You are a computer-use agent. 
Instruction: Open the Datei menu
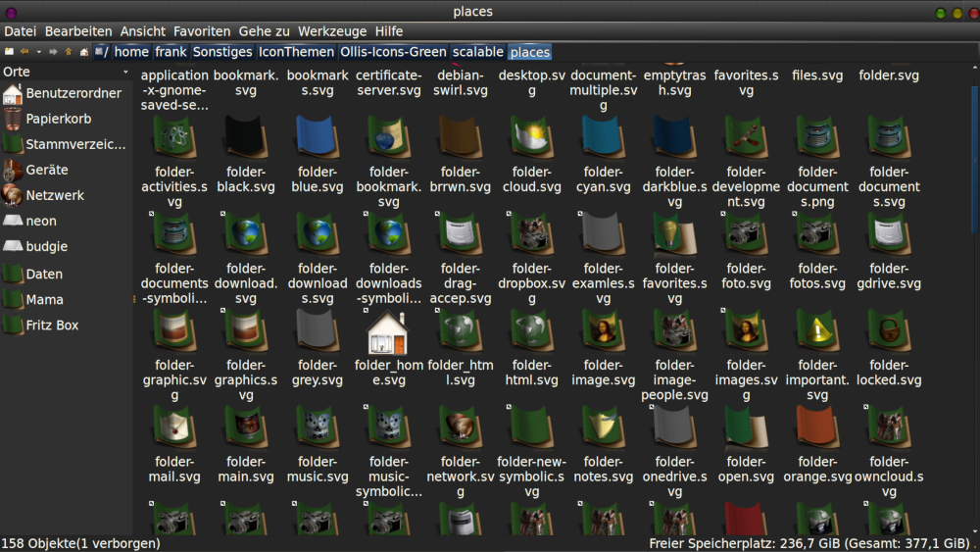coord(20,31)
